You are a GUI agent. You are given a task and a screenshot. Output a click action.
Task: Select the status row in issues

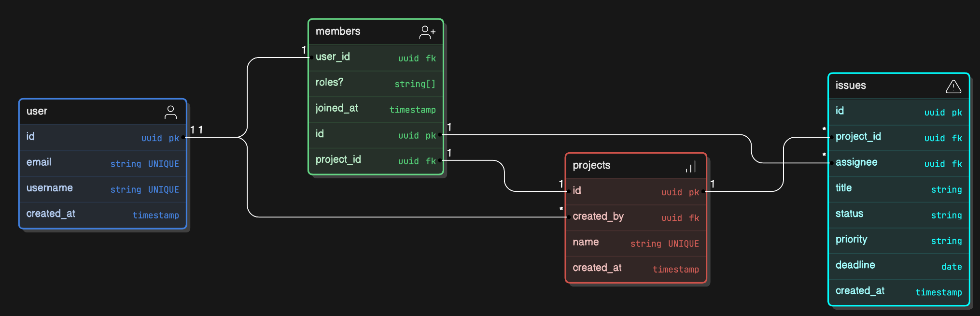click(898, 214)
